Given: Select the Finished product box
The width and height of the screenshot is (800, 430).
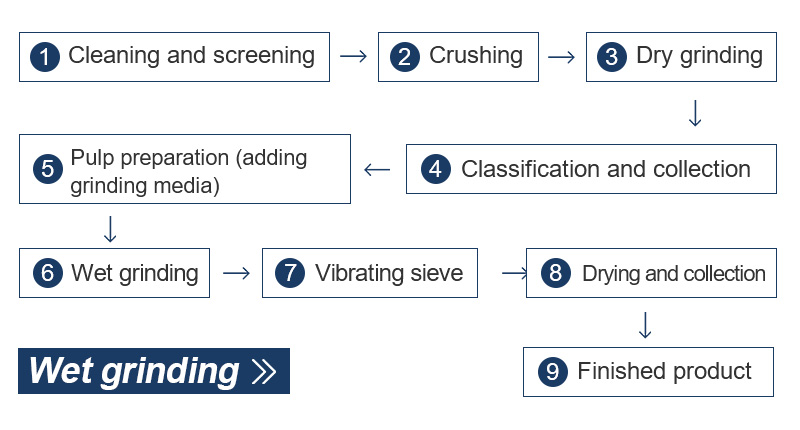Looking at the screenshot, I should tap(649, 373).
